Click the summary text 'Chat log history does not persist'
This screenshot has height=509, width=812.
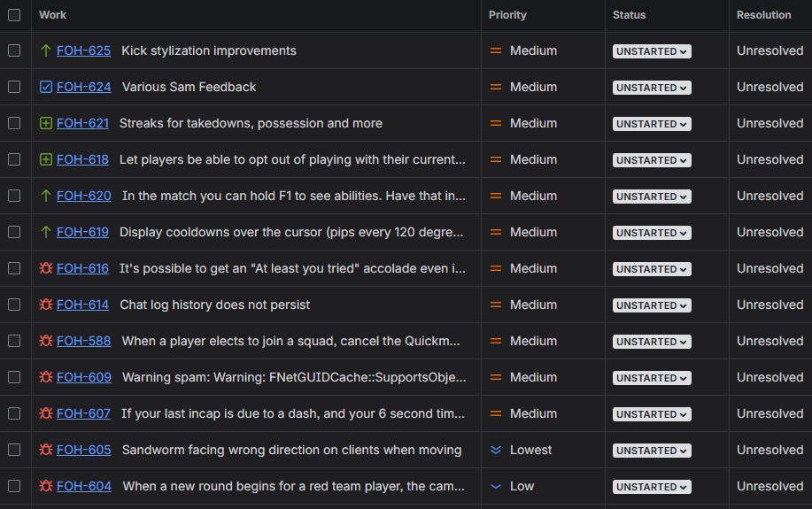tap(215, 305)
